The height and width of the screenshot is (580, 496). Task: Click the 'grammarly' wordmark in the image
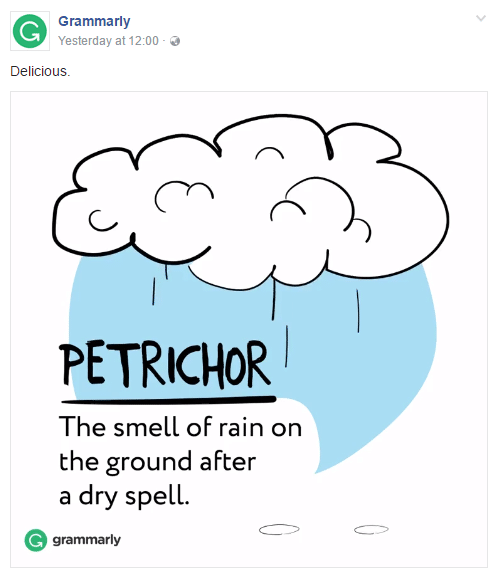point(87,540)
